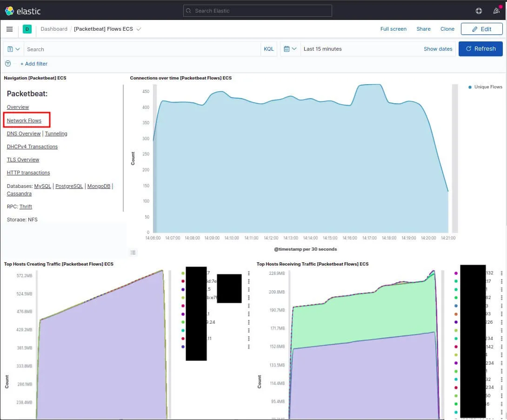This screenshot has width=507, height=420.
Task: Open the filter options icon beside Add filter
Action: tap(8, 64)
